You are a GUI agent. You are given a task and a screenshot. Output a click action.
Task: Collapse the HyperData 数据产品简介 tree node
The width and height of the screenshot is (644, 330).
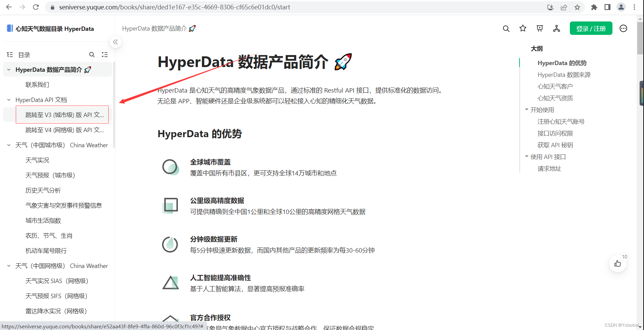click(9, 70)
